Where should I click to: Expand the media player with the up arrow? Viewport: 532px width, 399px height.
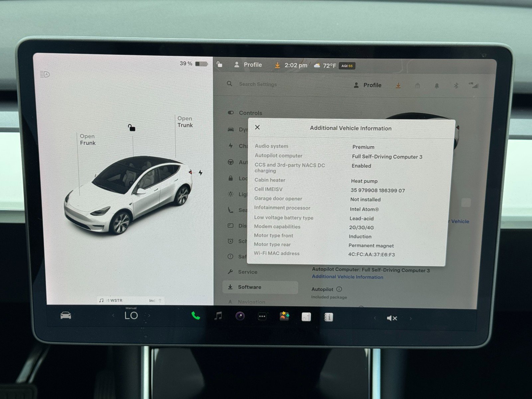161,300
